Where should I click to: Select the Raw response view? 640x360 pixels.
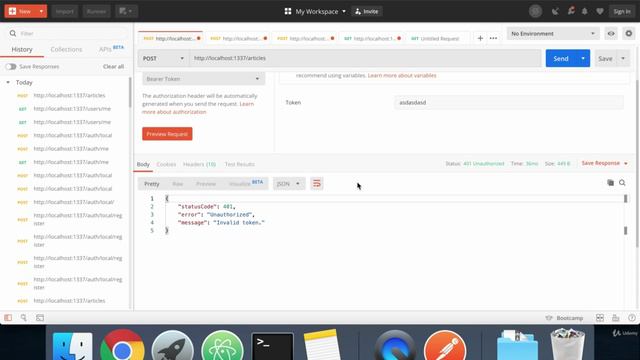178,184
